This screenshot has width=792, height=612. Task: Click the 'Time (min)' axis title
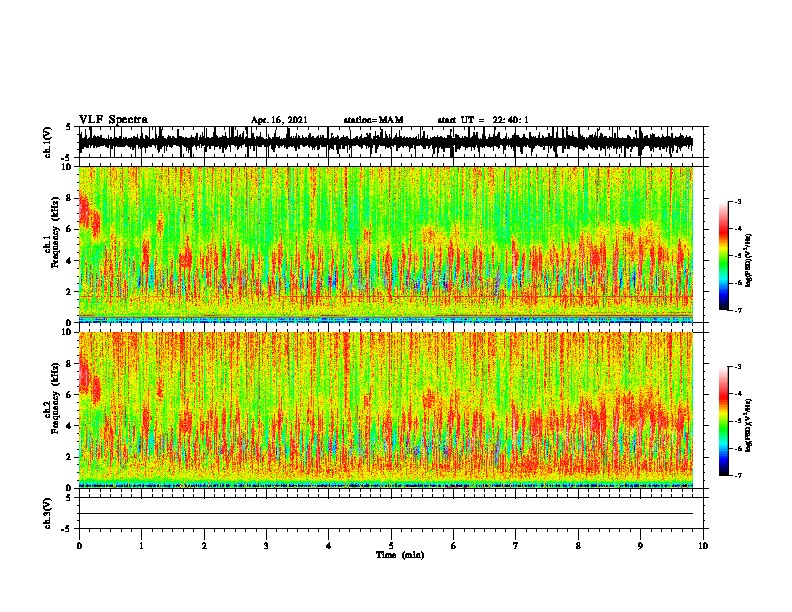coord(400,555)
